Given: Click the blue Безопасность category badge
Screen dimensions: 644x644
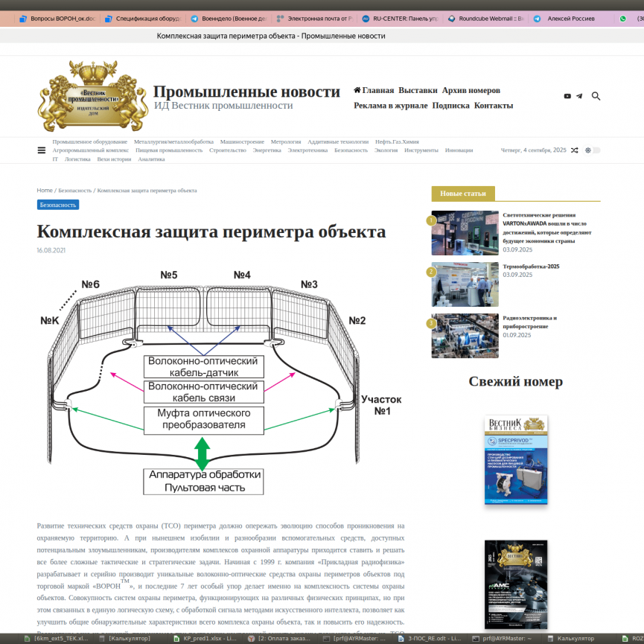Looking at the screenshot, I should pyautogui.click(x=58, y=205).
